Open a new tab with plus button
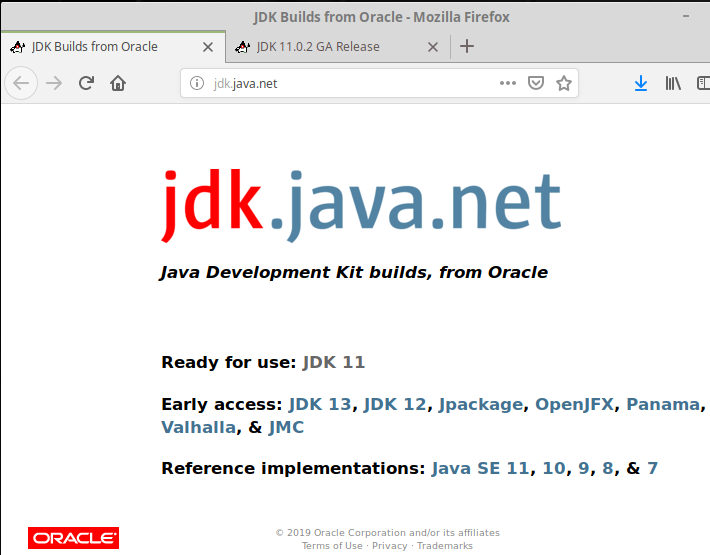Image resolution: width=710 pixels, height=555 pixels. point(467,46)
